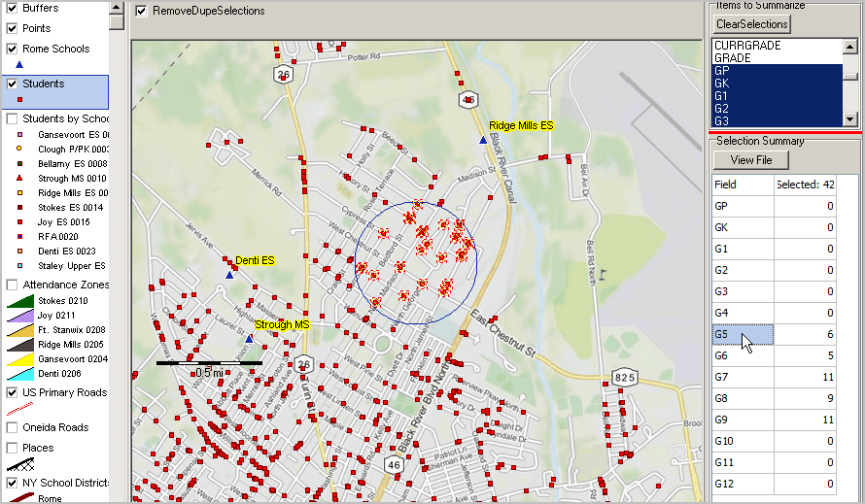The image size is (865, 504).
Task: Enable the Attendance Zones layer checkbox
Action: point(12,285)
